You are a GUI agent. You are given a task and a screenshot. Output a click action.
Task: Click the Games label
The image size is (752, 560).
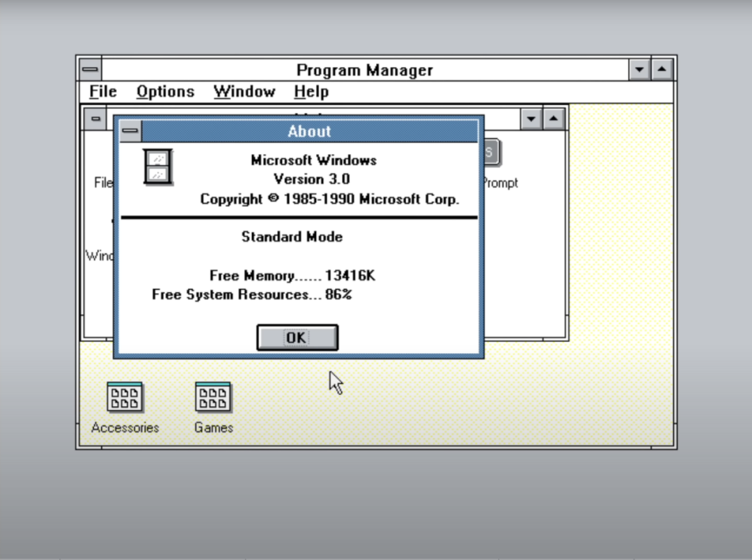tap(214, 428)
